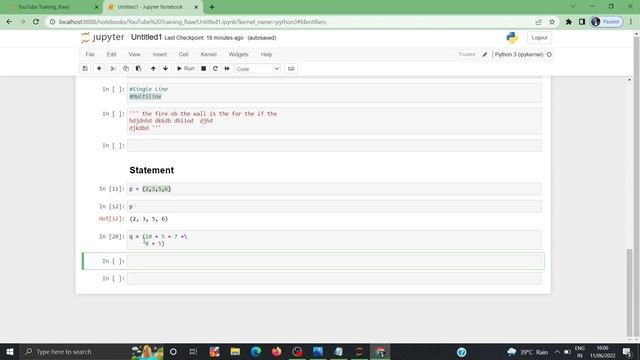Open the Edit menu

[x=111, y=54]
